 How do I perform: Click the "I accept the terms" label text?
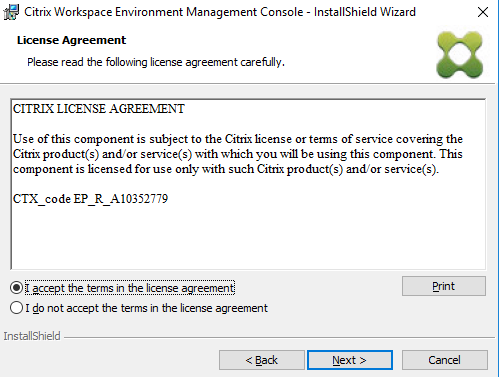(130, 288)
